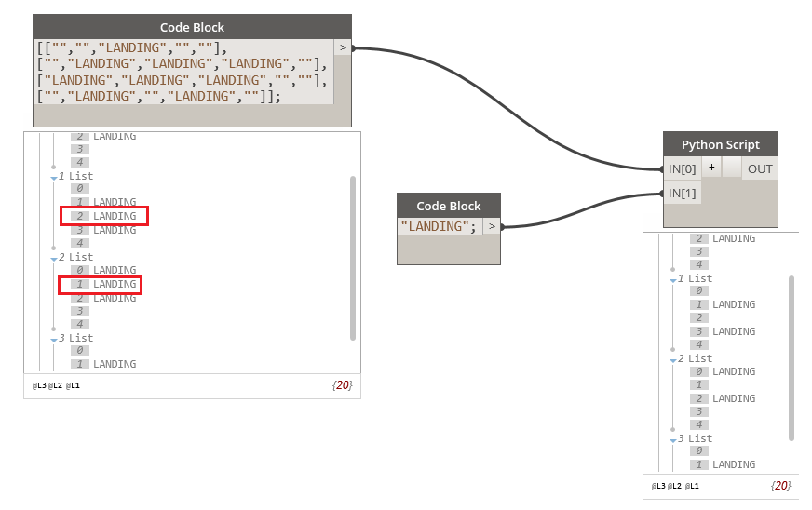Viewport: 812px width, 510px height.
Task: Remove an input with the Python Script minus button
Action: point(731,168)
